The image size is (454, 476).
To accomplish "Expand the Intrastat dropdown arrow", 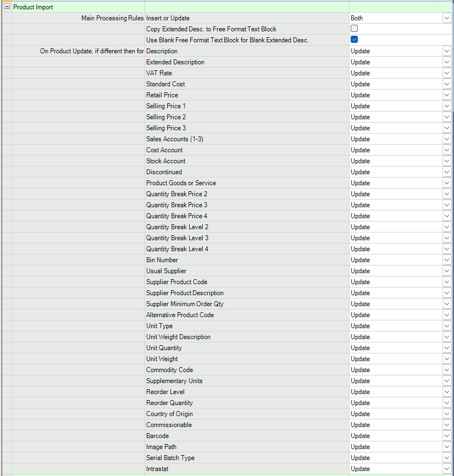I will pyautogui.click(x=446, y=469).
